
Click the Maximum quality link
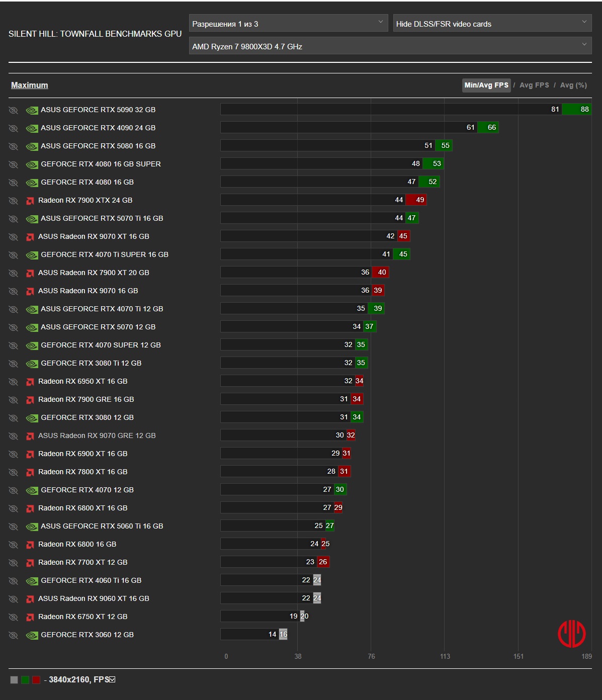coord(30,85)
